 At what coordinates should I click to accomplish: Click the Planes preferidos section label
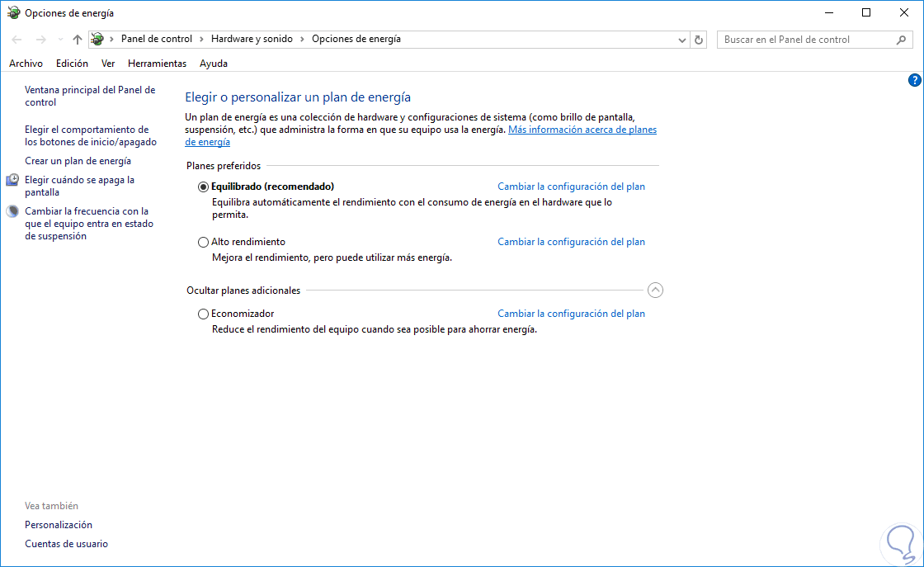(224, 166)
